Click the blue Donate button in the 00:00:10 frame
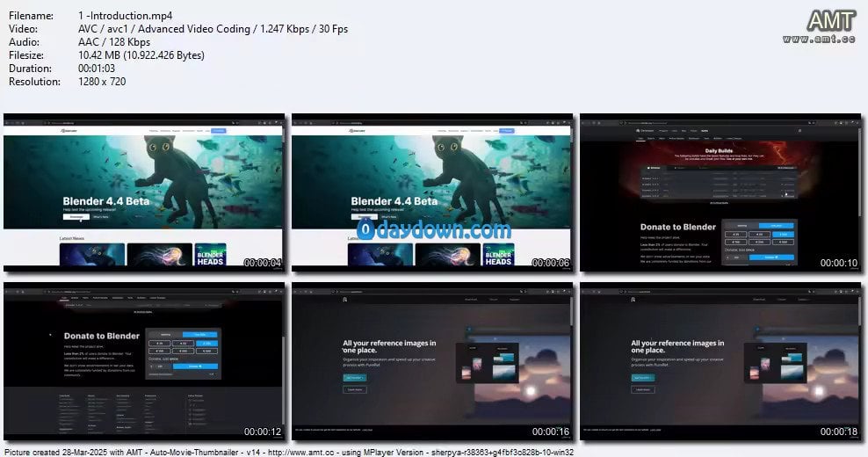The width and height of the screenshot is (868, 457). [x=770, y=258]
